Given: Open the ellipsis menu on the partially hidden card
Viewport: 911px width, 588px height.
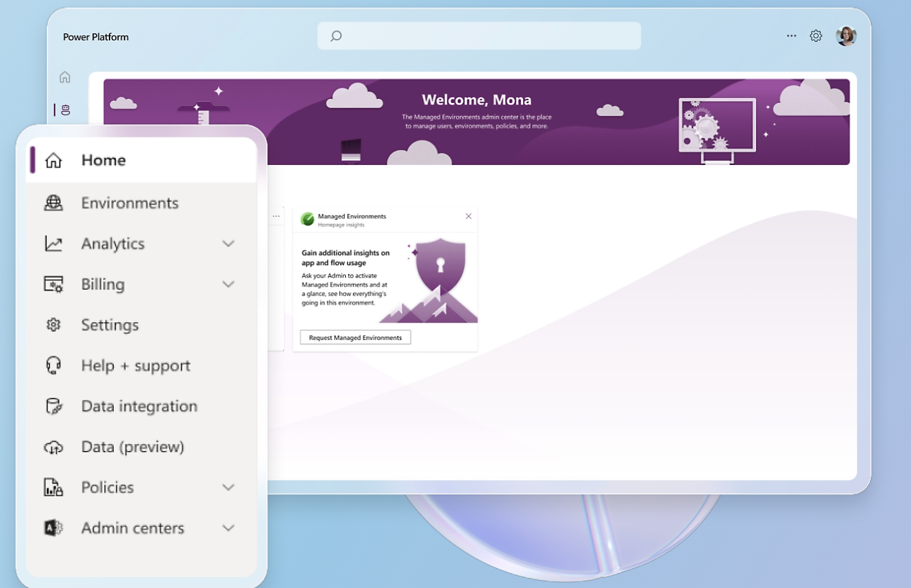Looking at the screenshot, I should pyautogui.click(x=276, y=216).
